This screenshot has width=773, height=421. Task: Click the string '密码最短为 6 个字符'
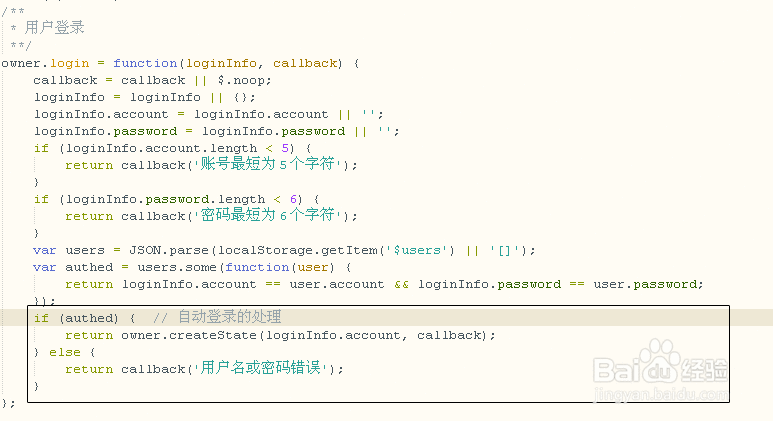(267, 215)
